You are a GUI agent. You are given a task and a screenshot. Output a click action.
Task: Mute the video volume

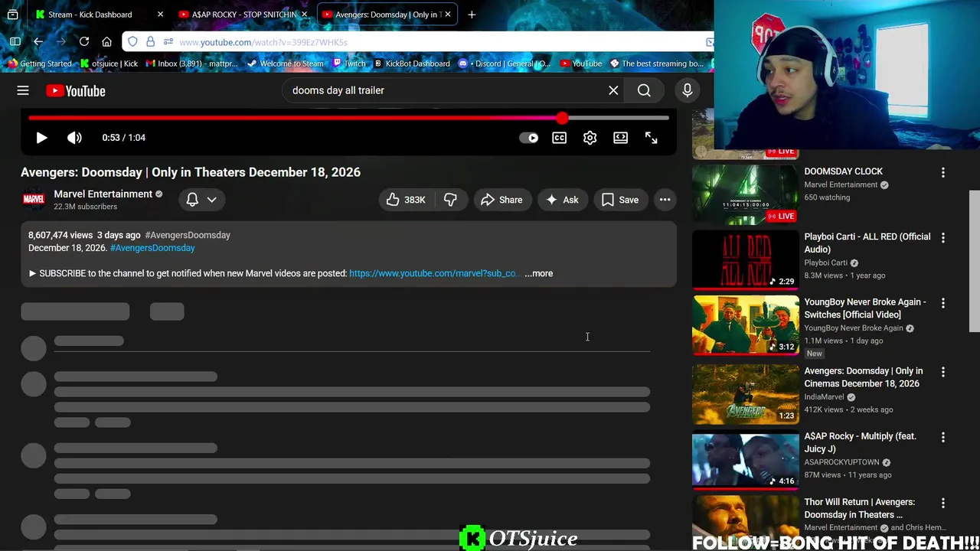(x=74, y=138)
